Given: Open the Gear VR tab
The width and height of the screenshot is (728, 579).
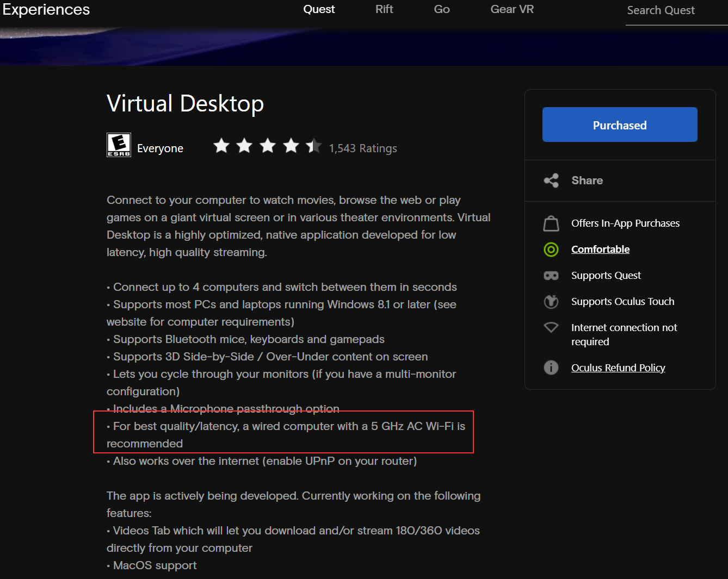Looking at the screenshot, I should click(512, 9).
